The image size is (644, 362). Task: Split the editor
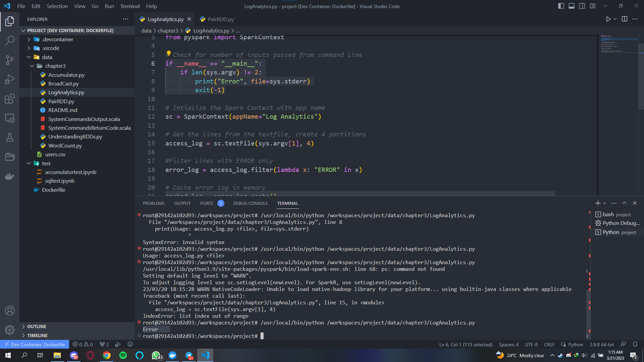[625, 19]
